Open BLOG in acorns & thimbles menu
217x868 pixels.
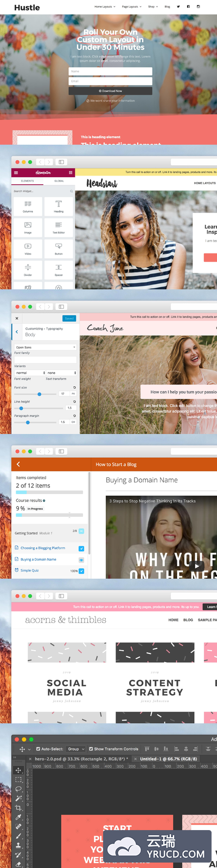coord(188,620)
